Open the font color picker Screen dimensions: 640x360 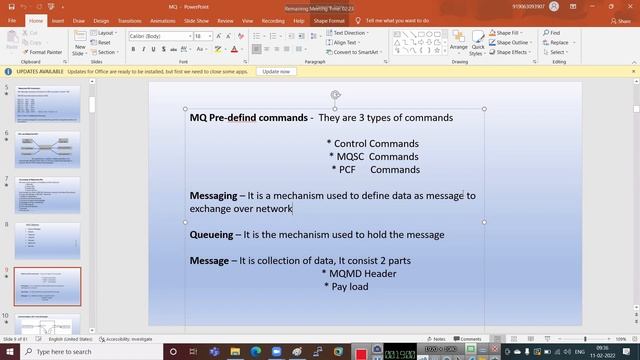pyautogui.click(x=242, y=49)
